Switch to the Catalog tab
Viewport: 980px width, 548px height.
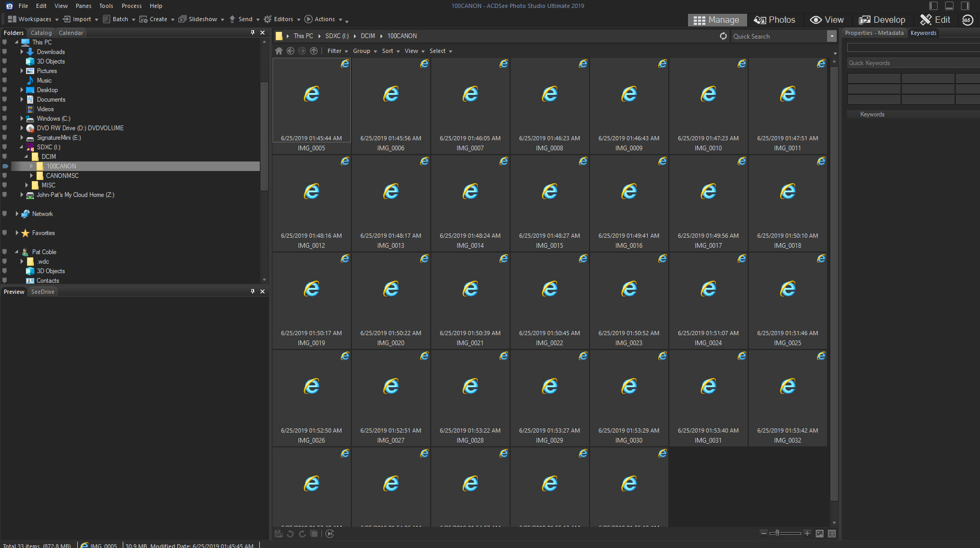click(41, 33)
